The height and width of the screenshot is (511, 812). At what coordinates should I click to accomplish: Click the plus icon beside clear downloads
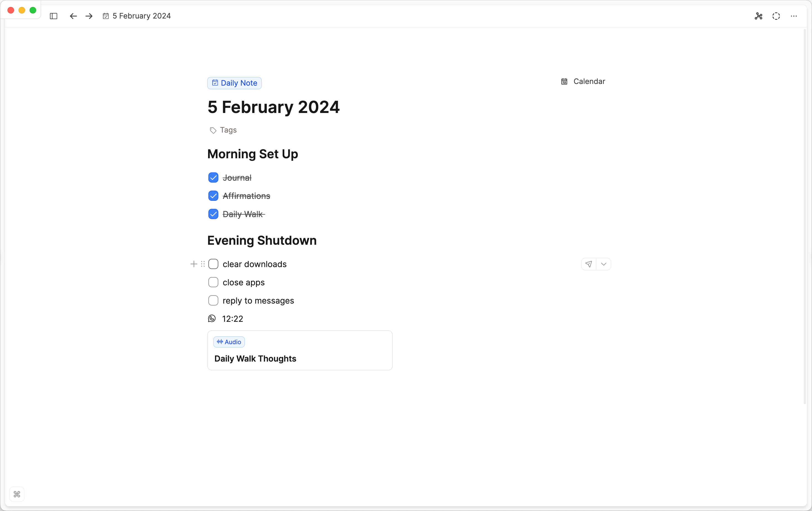click(194, 264)
